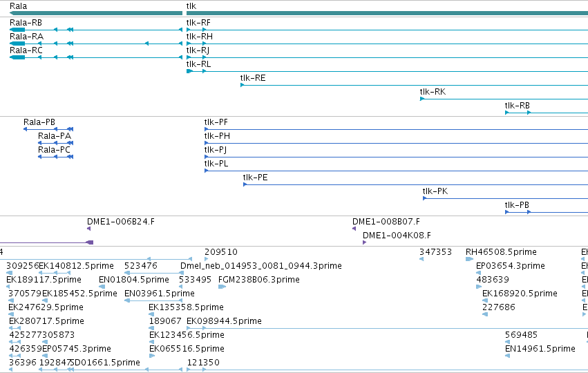This screenshot has width=588, height=373.
Task: Select the EK189117.5prime EST label
Action: tap(44, 280)
